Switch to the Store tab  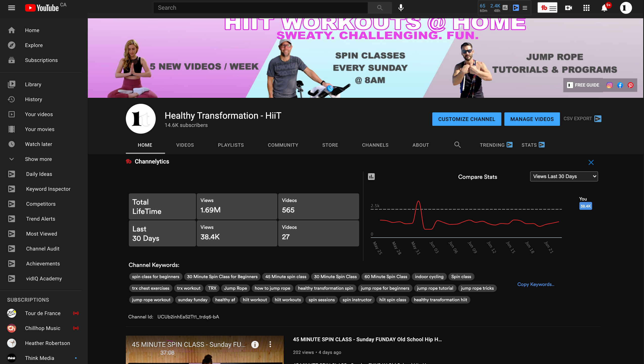[330, 145]
